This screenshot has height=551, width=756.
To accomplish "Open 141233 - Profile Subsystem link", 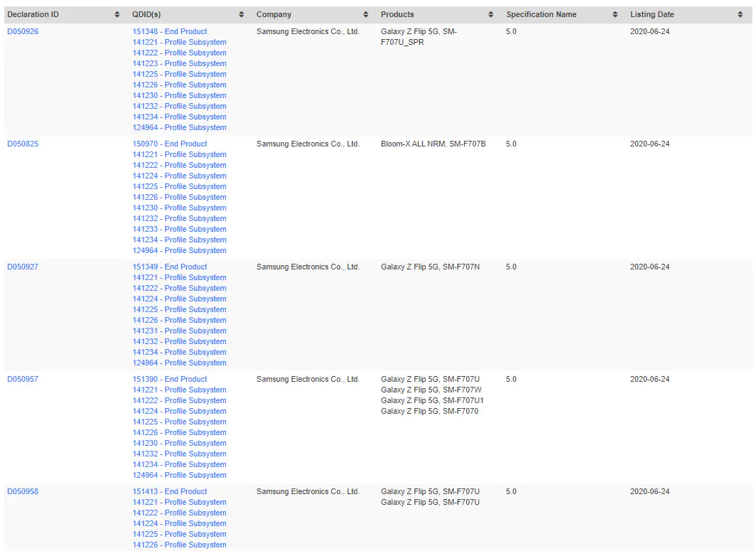I will tap(179, 229).
